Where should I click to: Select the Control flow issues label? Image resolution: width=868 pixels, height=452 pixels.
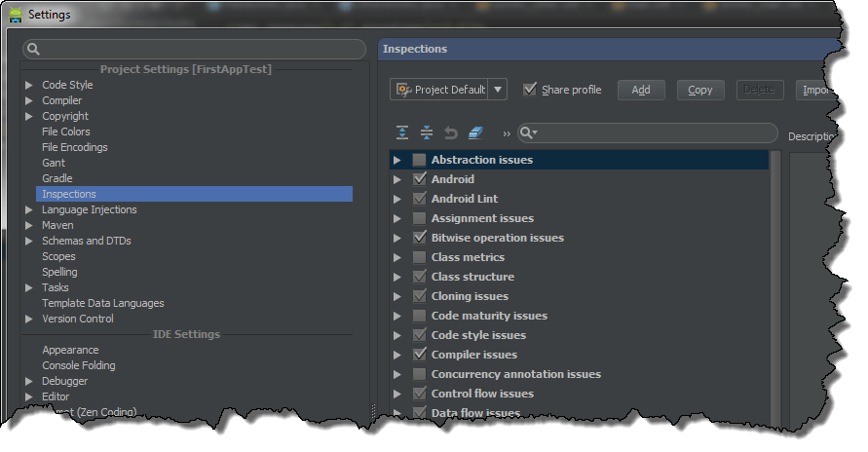pyautogui.click(x=482, y=394)
